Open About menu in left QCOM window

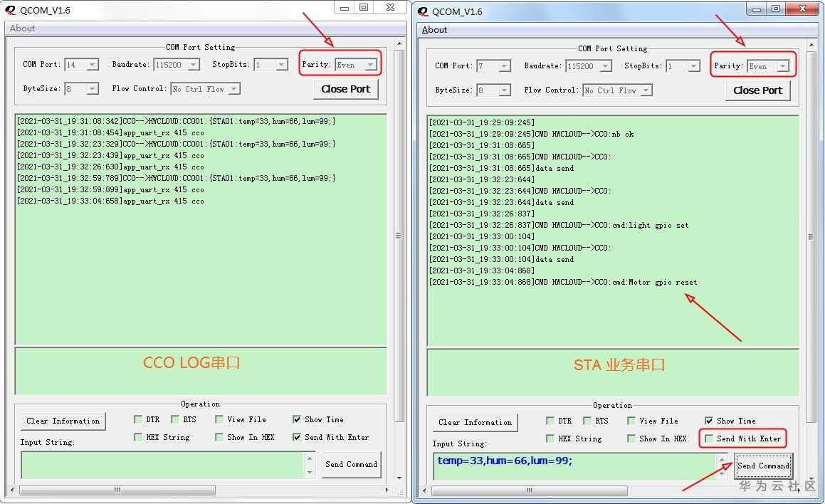click(22, 28)
